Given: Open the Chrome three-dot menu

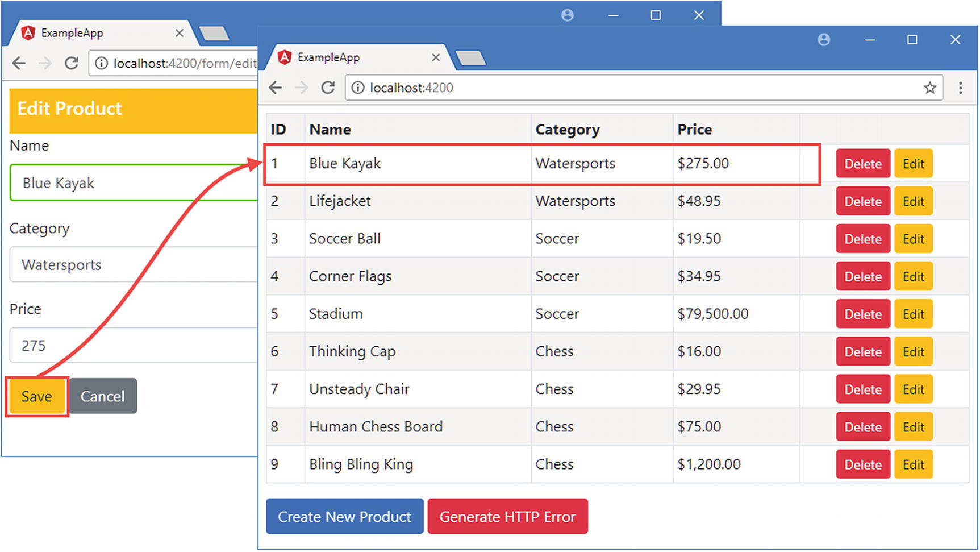Looking at the screenshot, I should [961, 88].
